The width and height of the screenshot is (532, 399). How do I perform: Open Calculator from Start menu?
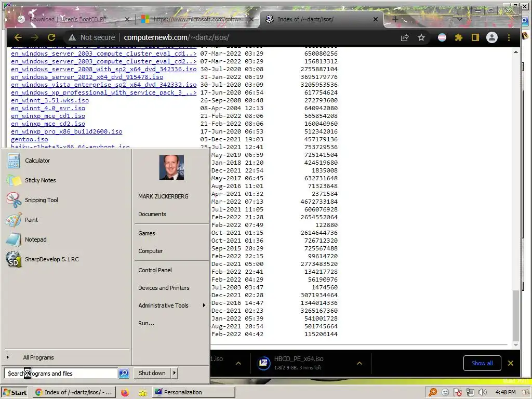[x=37, y=161]
